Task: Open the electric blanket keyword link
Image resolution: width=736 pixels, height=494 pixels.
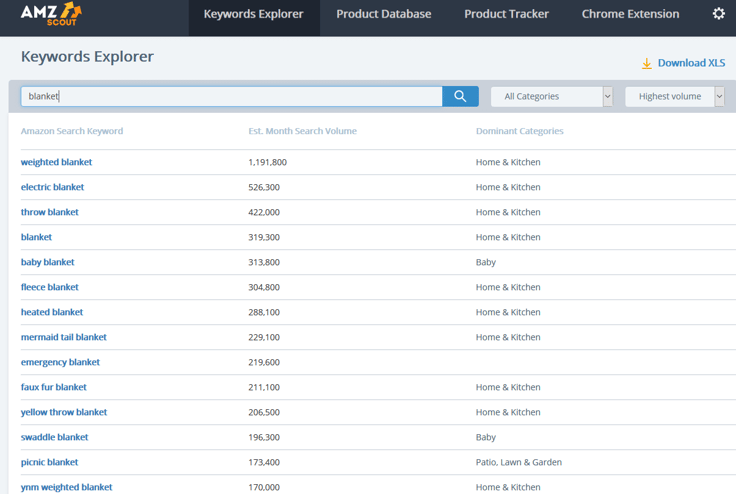Action: 52,187
